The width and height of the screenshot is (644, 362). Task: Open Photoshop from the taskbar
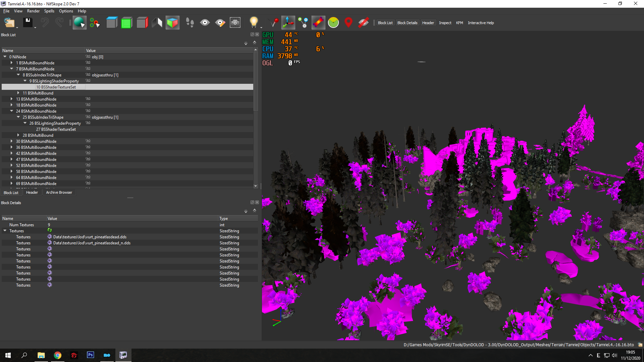pyautogui.click(x=90, y=355)
